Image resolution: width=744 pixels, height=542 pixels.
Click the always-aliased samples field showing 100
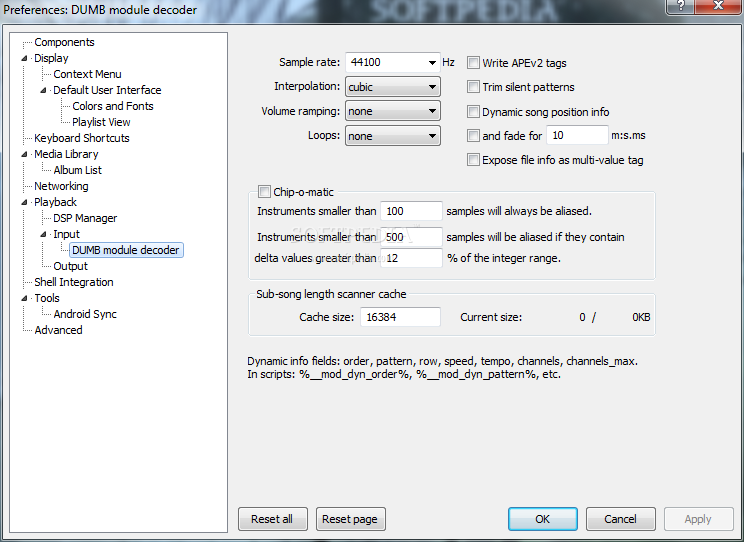pos(411,211)
